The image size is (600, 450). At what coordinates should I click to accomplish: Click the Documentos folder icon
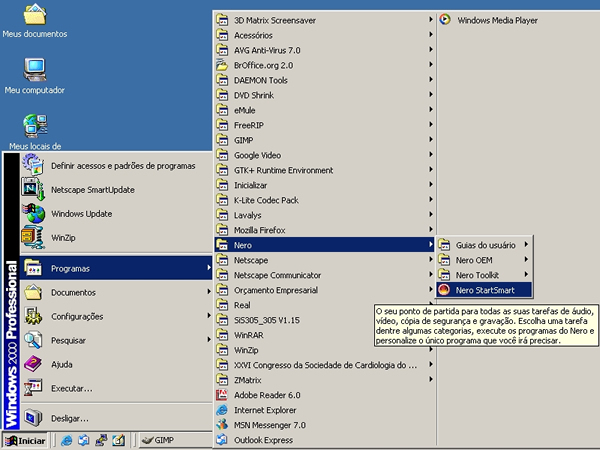(x=33, y=292)
